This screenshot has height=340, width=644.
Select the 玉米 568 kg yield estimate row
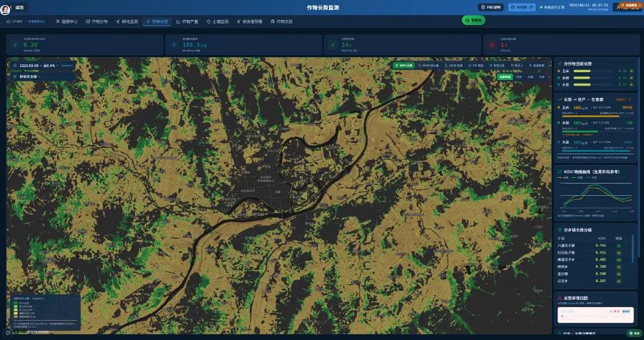(x=596, y=111)
